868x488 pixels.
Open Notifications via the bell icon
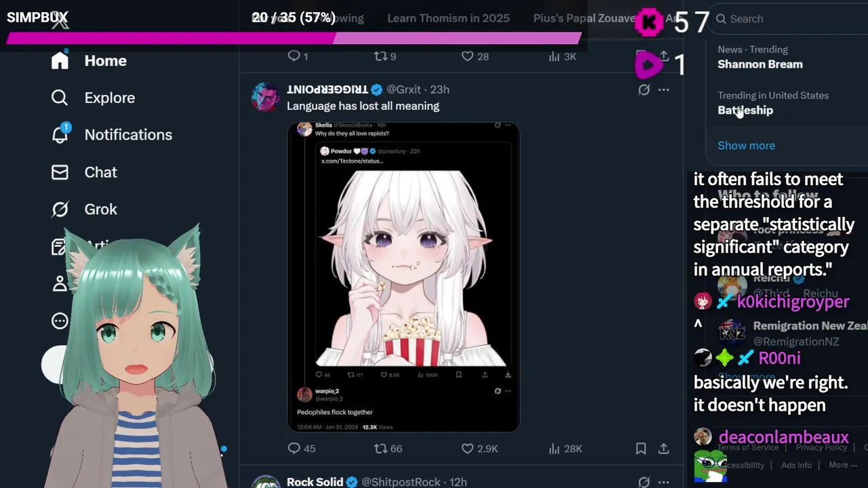[x=112, y=135]
